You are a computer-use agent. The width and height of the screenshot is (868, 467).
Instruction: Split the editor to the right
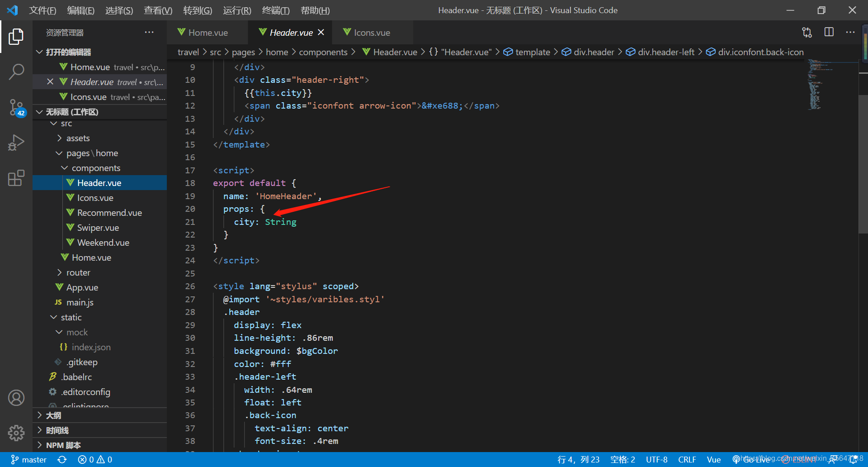pos(829,32)
